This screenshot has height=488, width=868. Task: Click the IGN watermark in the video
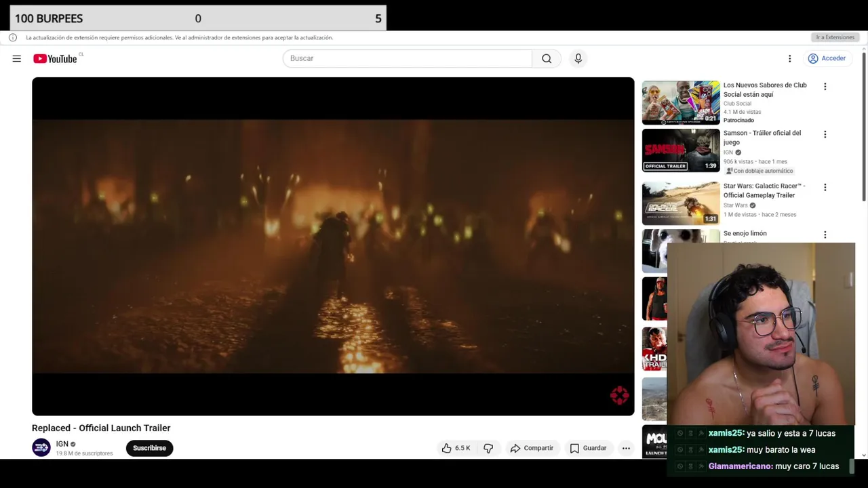pos(619,395)
